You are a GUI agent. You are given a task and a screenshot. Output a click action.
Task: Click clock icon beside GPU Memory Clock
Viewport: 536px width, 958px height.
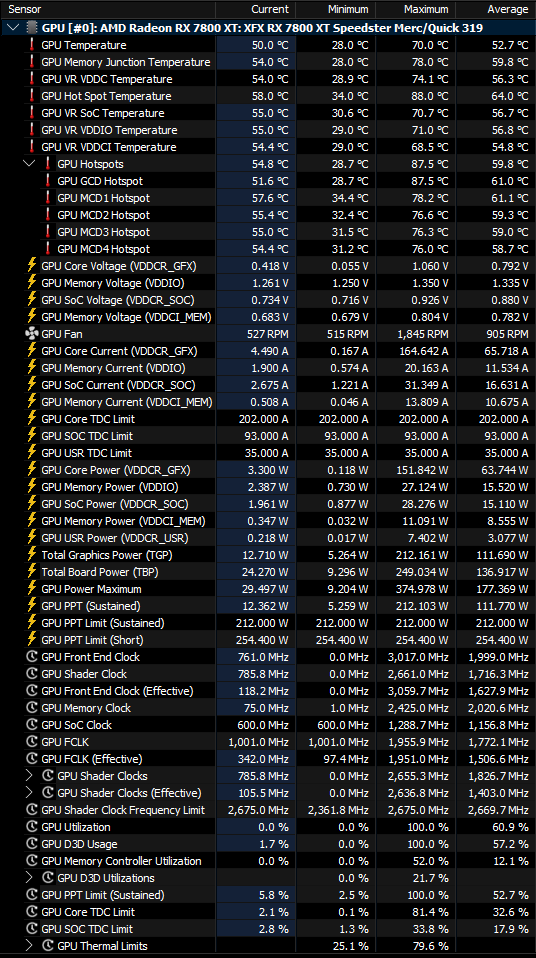point(32,708)
